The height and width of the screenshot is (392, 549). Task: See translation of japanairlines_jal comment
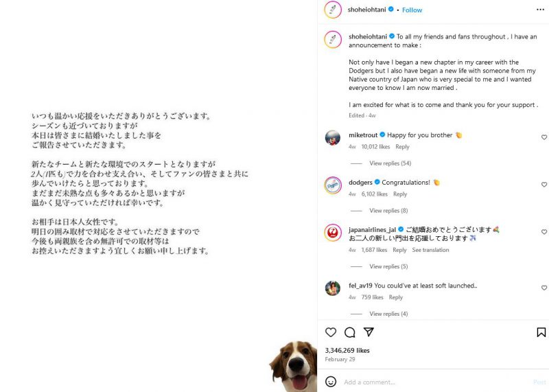tap(430, 250)
